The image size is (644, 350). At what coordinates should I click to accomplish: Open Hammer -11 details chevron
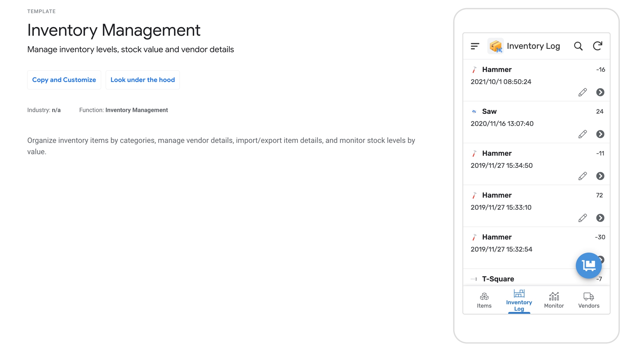coord(600,176)
